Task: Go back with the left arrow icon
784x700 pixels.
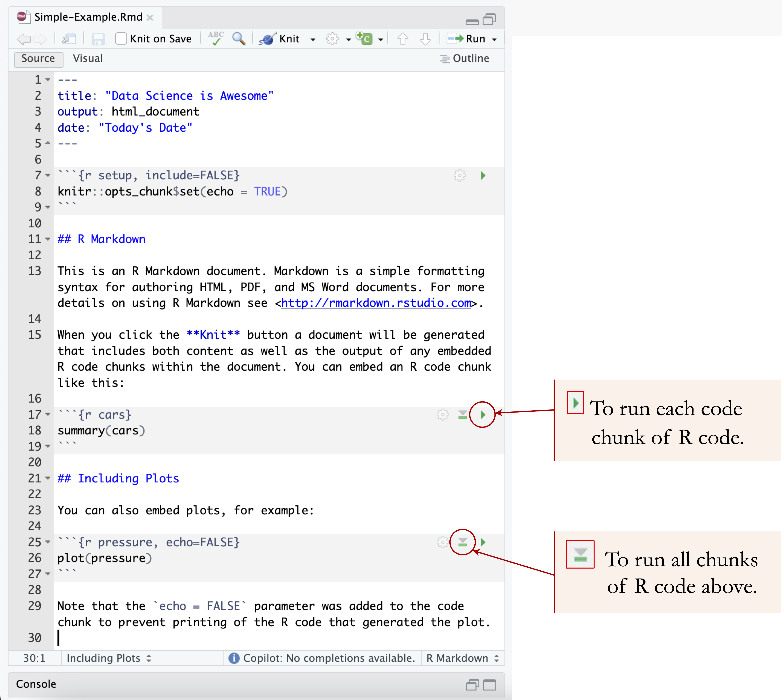Action: point(24,39)
